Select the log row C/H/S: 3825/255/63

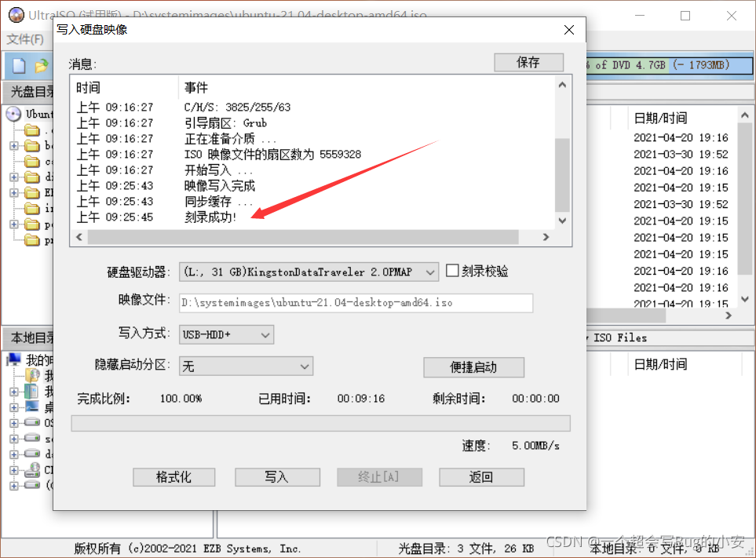click(313, 107)
